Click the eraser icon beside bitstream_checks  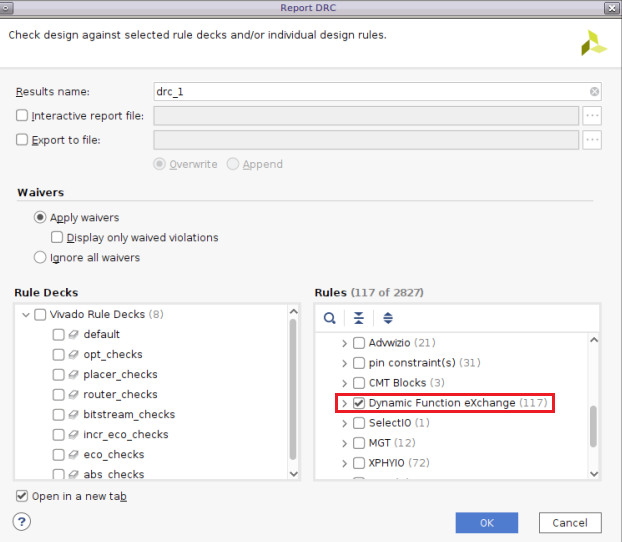coord(73,415)
